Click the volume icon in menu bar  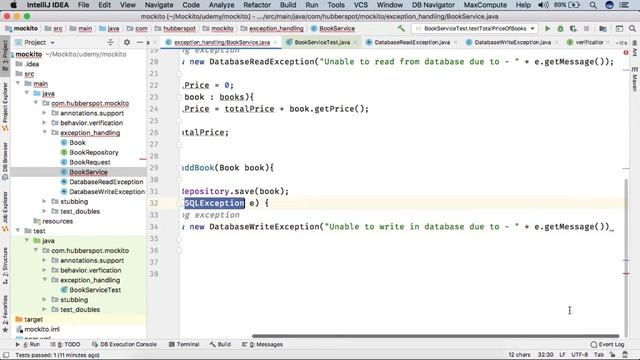(543, 5)
